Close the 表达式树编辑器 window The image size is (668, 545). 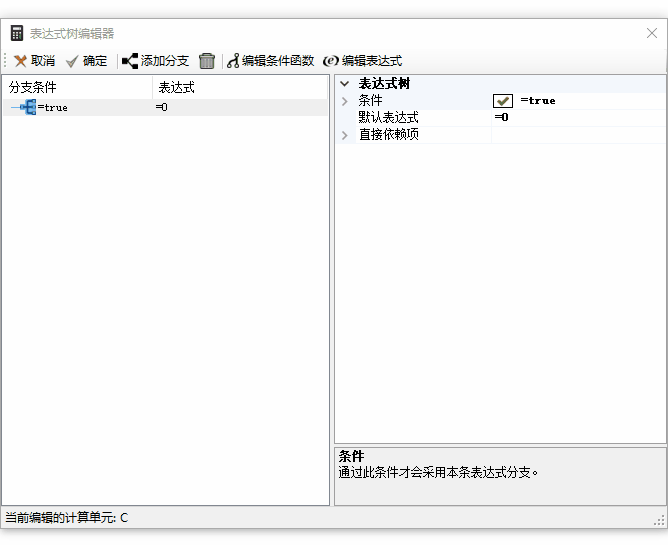(651, 33)
